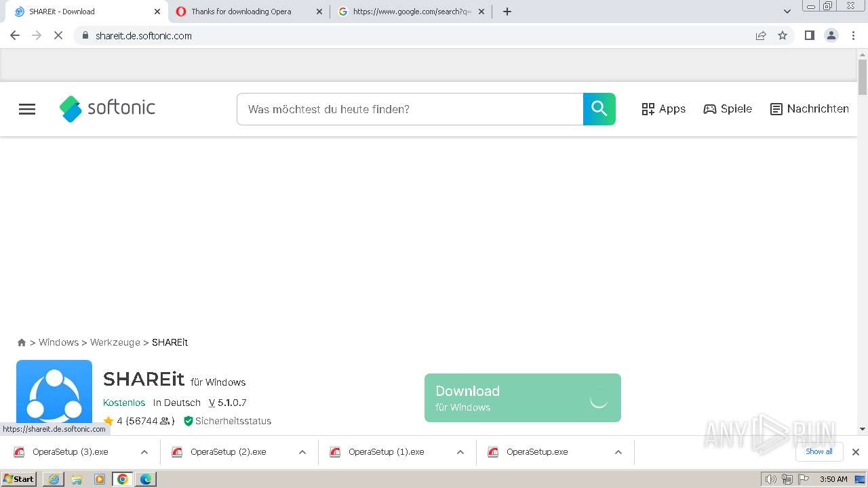Viewport: 868px width, 488px height.
Task: Click the Download für Windows button
Action: (522, 398)
